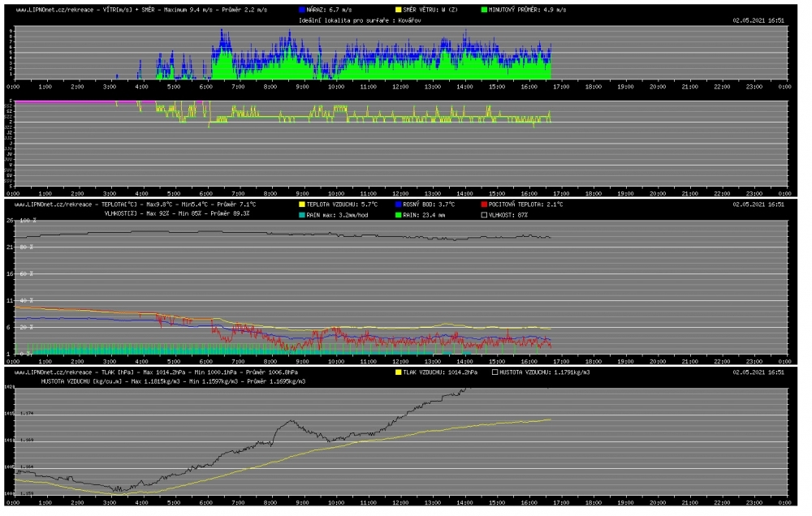The image size is (812, 516).
Task: Click the '20 %' humidity axis label
Action: 27,328
